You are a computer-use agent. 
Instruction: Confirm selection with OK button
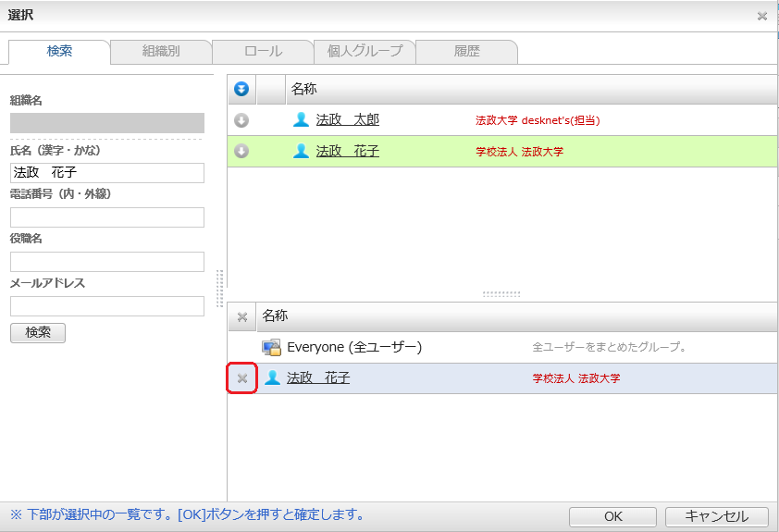coord(613,516)
